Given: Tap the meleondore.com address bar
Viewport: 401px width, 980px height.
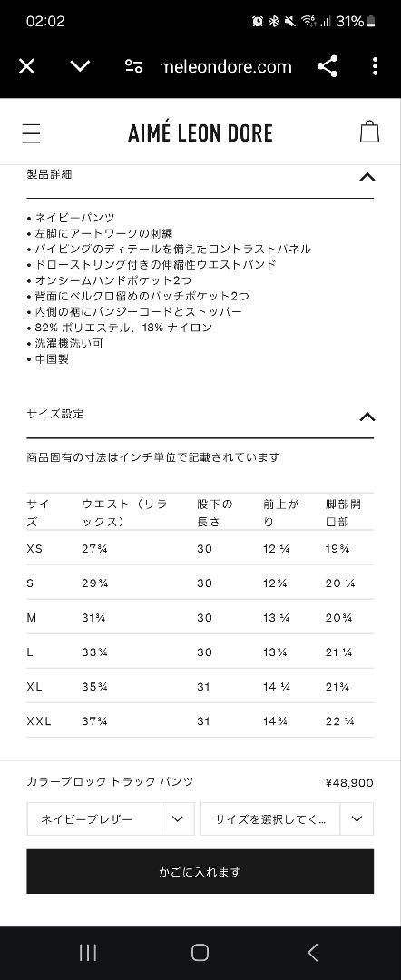Looking at the screenshot, I should [x=226, y=66].
